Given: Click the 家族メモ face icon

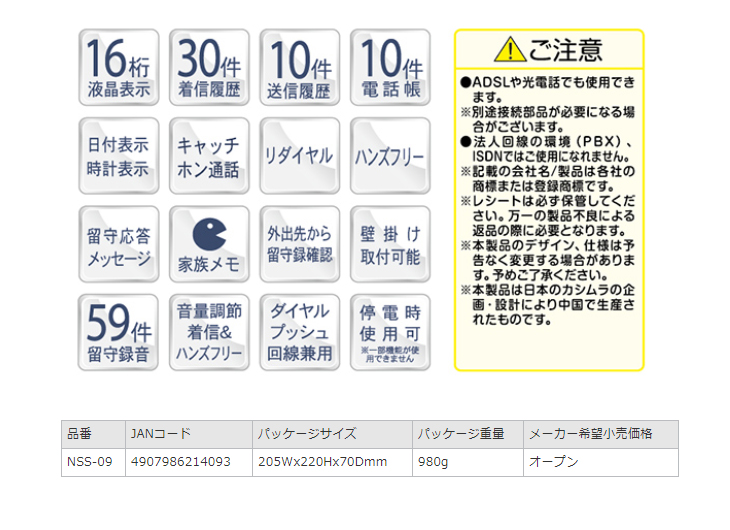Looking at the screenshot, I should pyautogui.click(x=209, y=245).
